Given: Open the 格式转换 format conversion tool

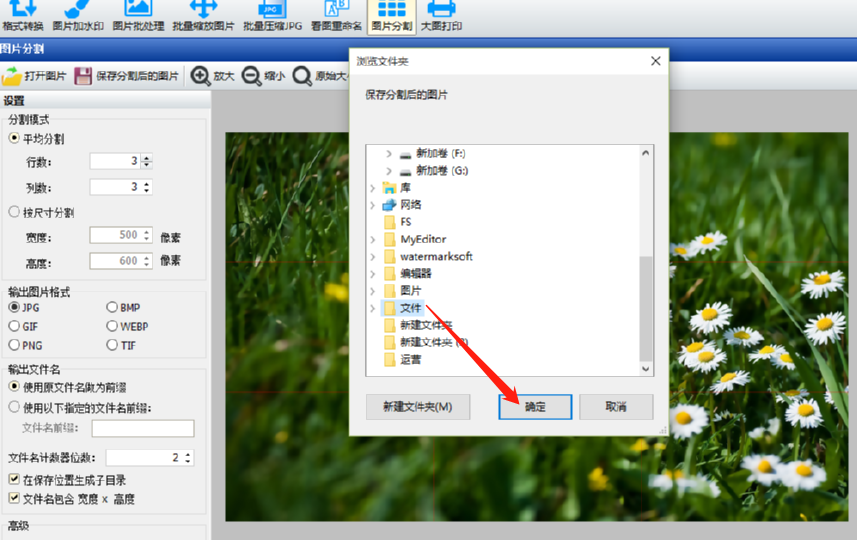Looking at the screenshot, I should coord(22,16).
